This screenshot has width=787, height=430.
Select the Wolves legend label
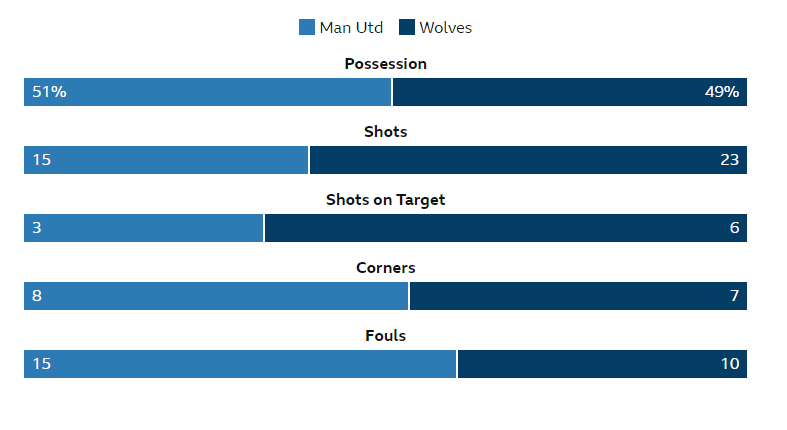click(445, 28)
